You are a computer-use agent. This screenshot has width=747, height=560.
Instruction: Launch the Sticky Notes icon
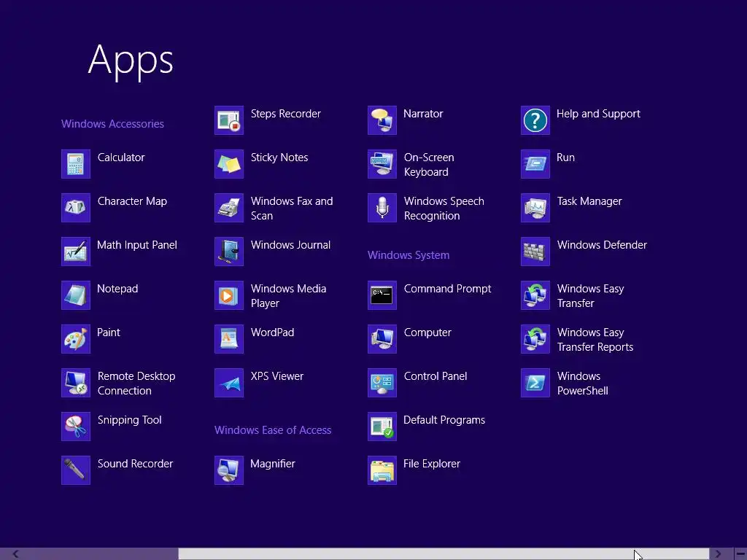pos(229,164)
